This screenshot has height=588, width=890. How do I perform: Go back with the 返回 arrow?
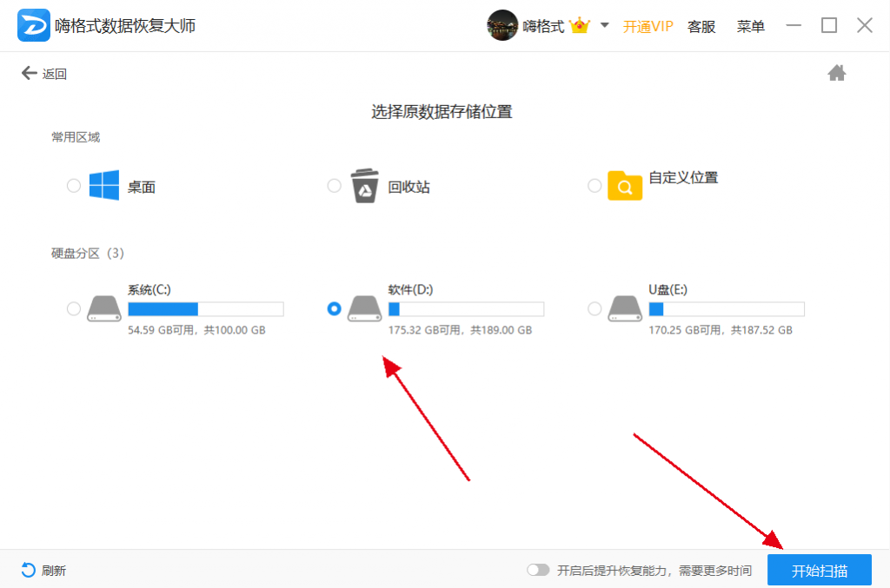[x=29, y=73]
